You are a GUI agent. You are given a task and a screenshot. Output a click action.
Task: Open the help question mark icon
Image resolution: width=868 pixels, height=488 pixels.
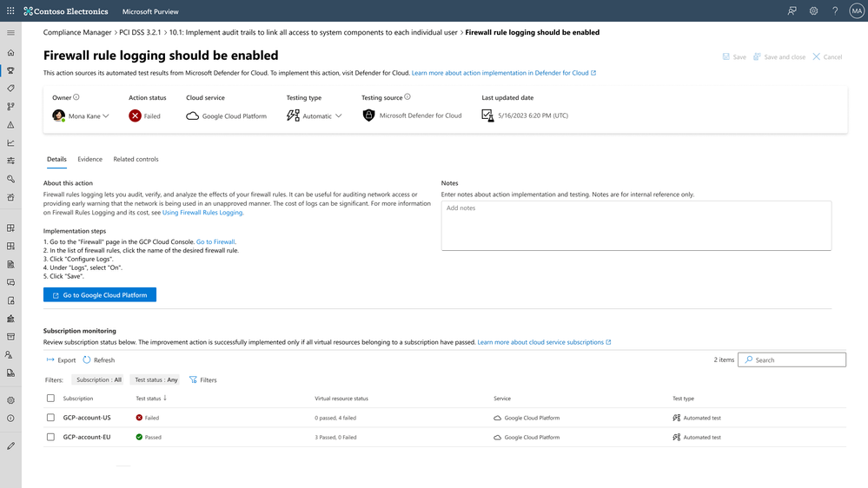835,11
